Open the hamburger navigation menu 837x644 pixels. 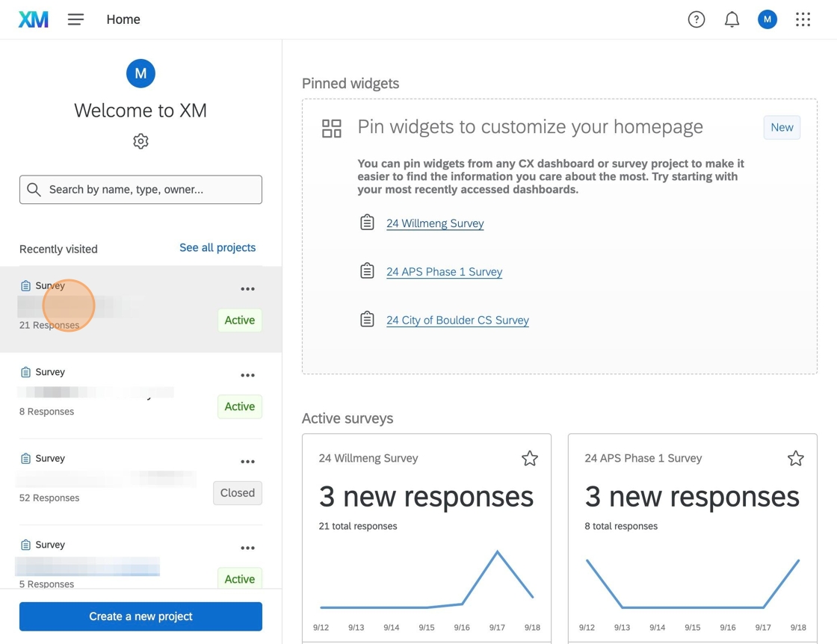click(x=75, y=19)
